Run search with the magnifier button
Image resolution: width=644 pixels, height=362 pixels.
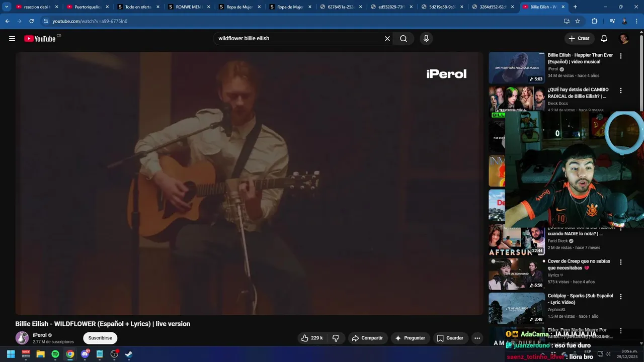point(404,39)
